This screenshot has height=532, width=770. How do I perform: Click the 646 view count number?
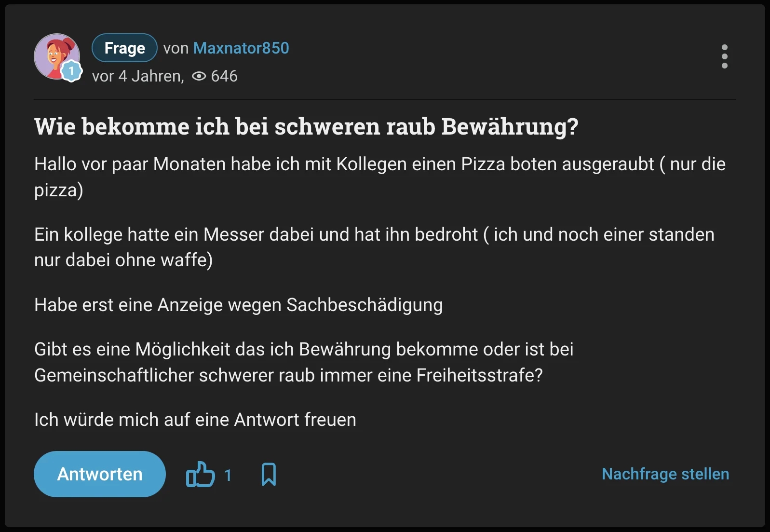tap(224, 76)
